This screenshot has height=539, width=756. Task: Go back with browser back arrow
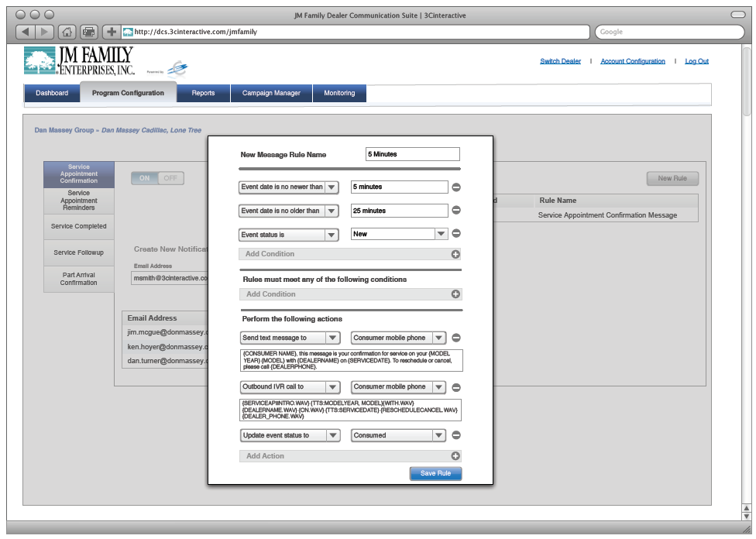tap(25, 32)
